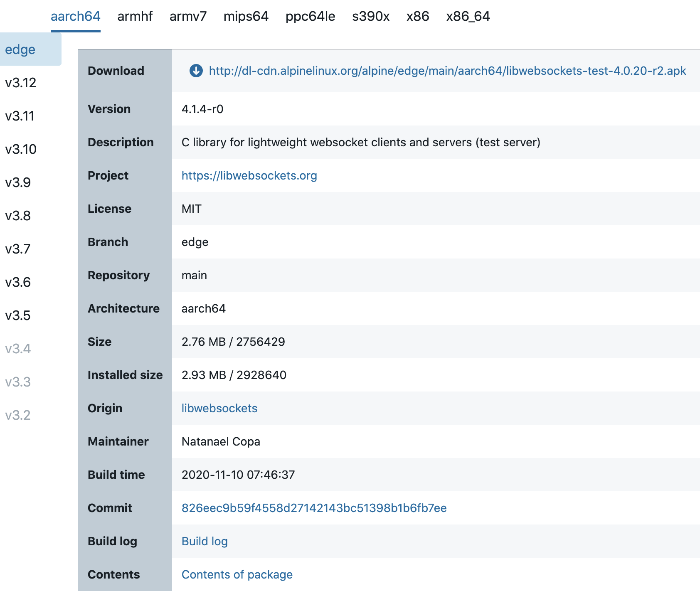Click the build time 2020-11-10 07:46:37
This screenshot has width=700, height=596.
click(238, 475)
